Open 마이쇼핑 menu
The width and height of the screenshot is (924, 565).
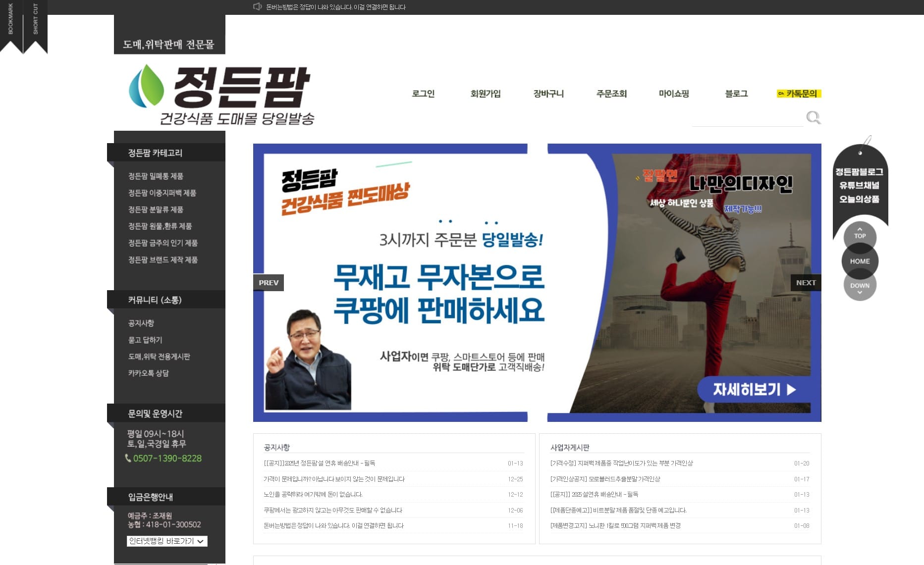[x=674, y=94]
